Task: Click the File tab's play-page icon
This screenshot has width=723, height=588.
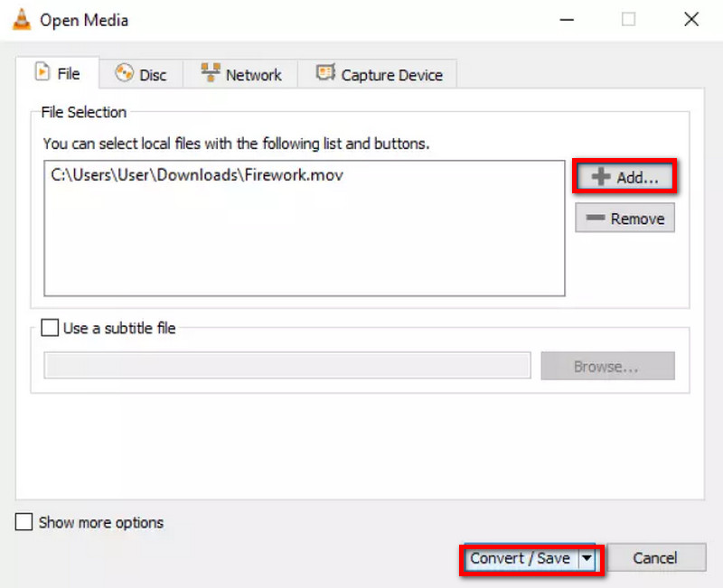Action: coord(42,73)
